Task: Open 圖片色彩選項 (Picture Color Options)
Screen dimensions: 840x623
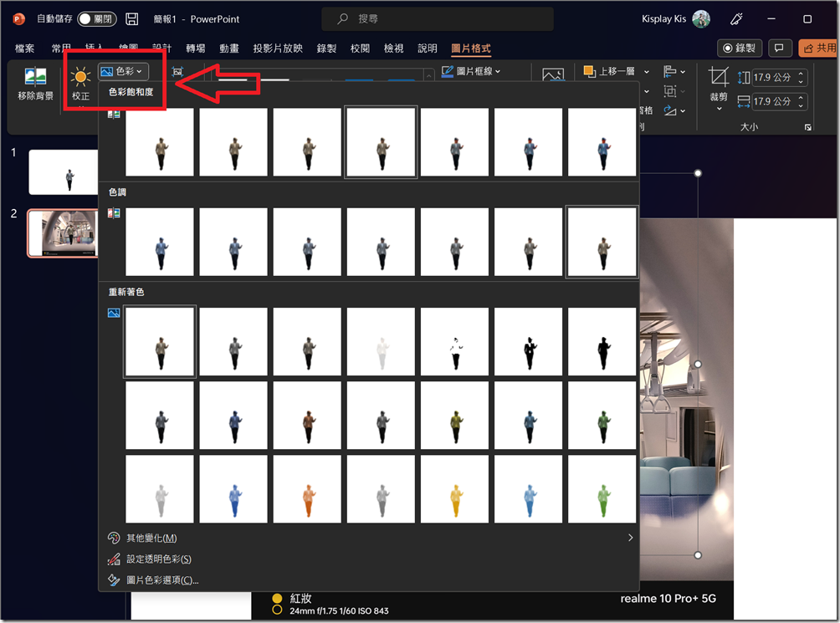Action: coord(164,579)
